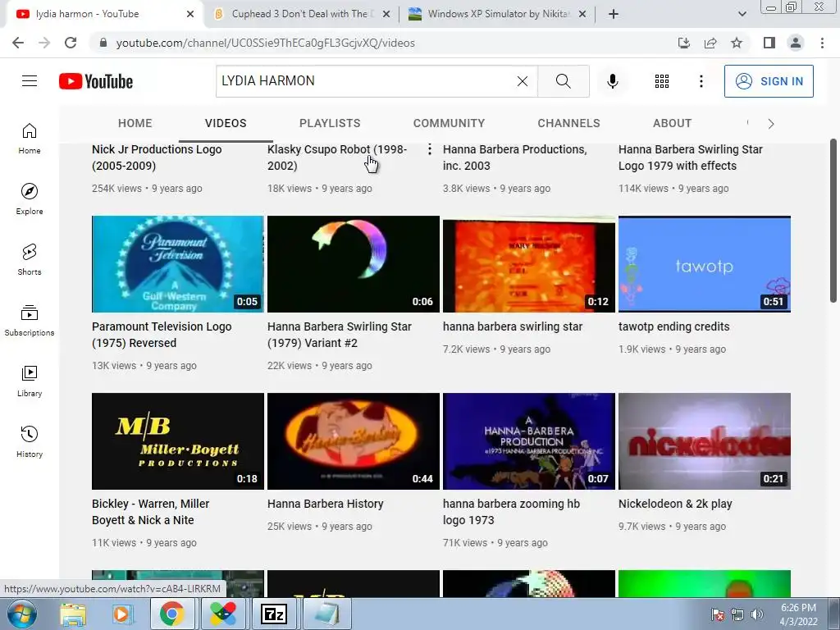The height and width of the screenshot is (630, 840).
Task: Switch to Windows XP Simulator browser tab
Action: point(498,14)
